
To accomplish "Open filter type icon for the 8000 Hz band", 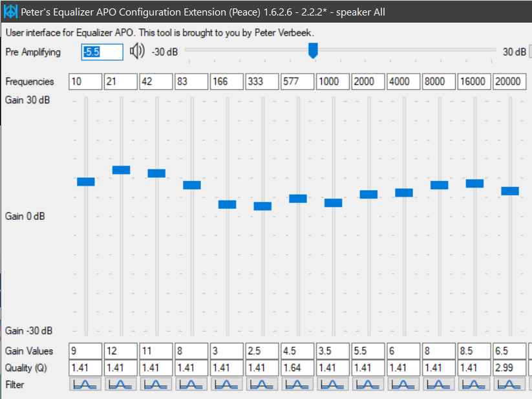I will tap(438, 384).
